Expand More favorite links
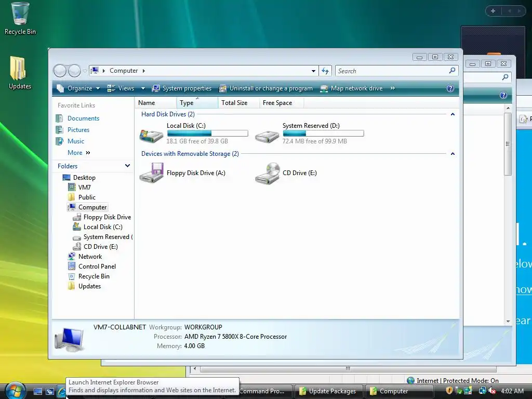This screenshot has height=399, width=532. click(x=79, y=153)
